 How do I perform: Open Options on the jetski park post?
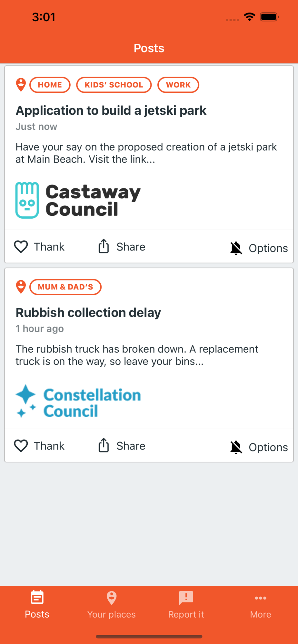coord(268,248)
